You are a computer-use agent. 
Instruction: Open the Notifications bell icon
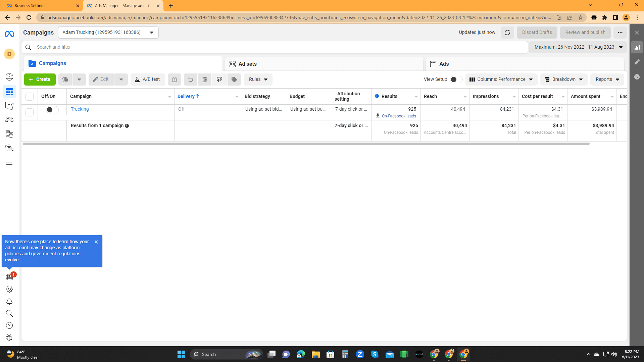(9, 301)
